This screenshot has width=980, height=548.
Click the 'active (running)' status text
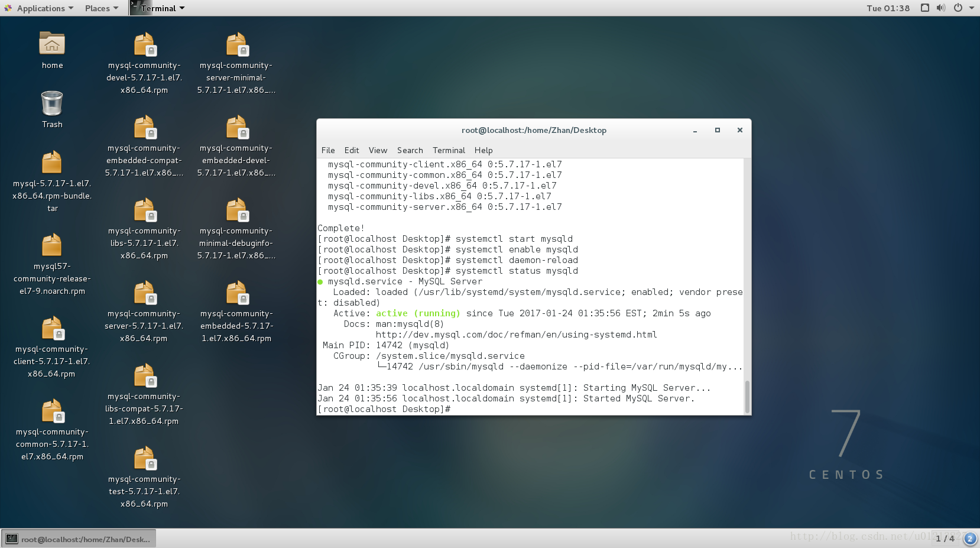[x=418, y=313]
